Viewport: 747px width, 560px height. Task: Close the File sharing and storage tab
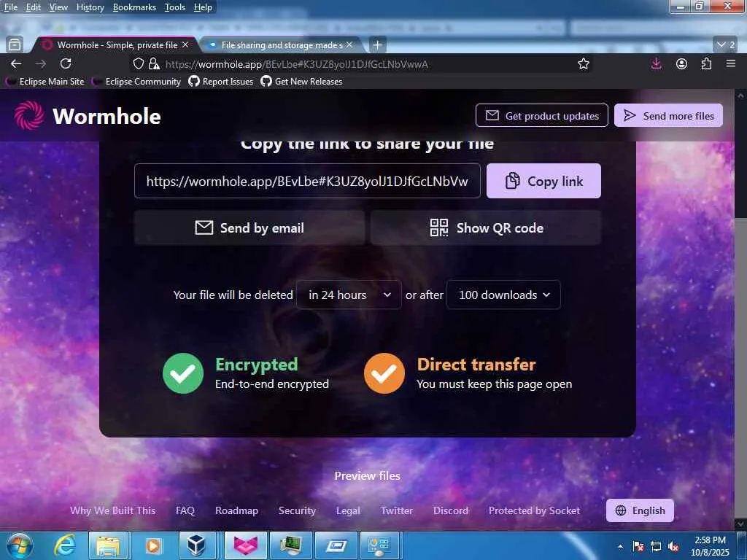point(349,44)
